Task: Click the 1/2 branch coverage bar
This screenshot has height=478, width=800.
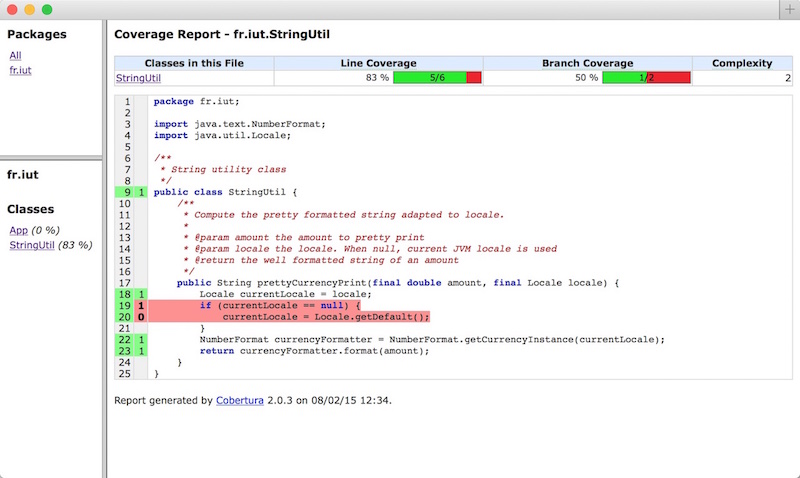Action: coord(646,78)
